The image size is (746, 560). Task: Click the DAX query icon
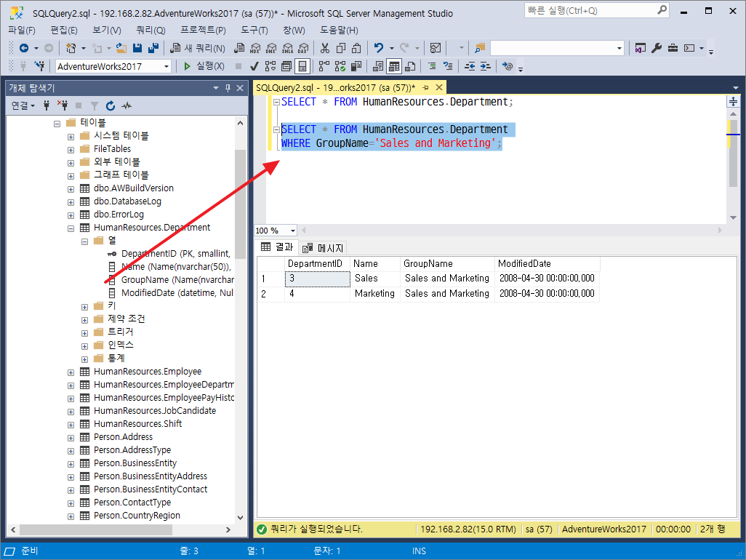click(x=303, y=48)
